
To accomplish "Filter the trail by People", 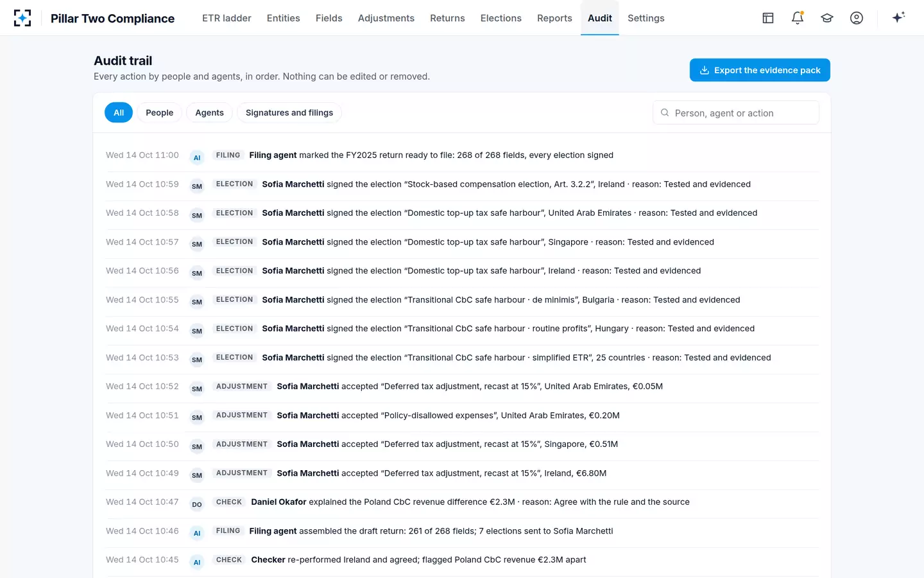I will coord(160,112).
